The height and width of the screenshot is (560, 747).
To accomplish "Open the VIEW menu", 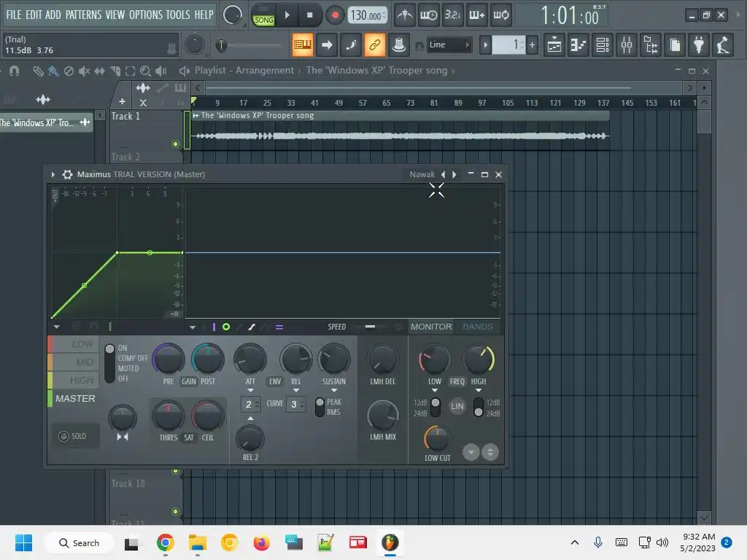I will point(115,15).
